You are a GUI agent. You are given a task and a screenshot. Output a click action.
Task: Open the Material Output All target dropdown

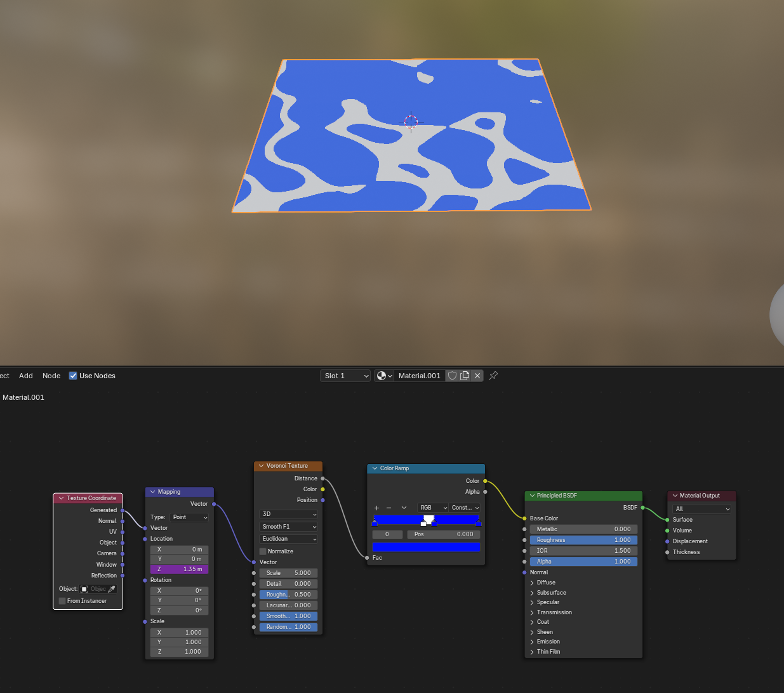(x=702, y=509)
